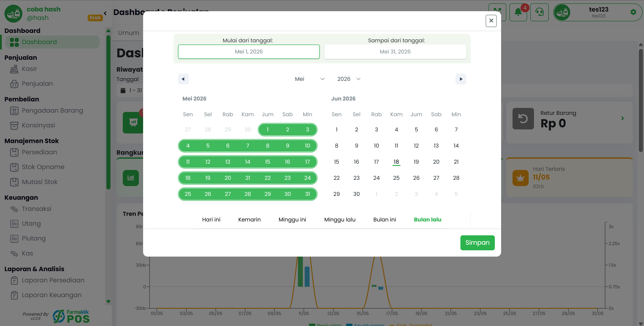Close the date range dialog
The height and width of the screenshot is (326, 644).
[x=491, y=21]
